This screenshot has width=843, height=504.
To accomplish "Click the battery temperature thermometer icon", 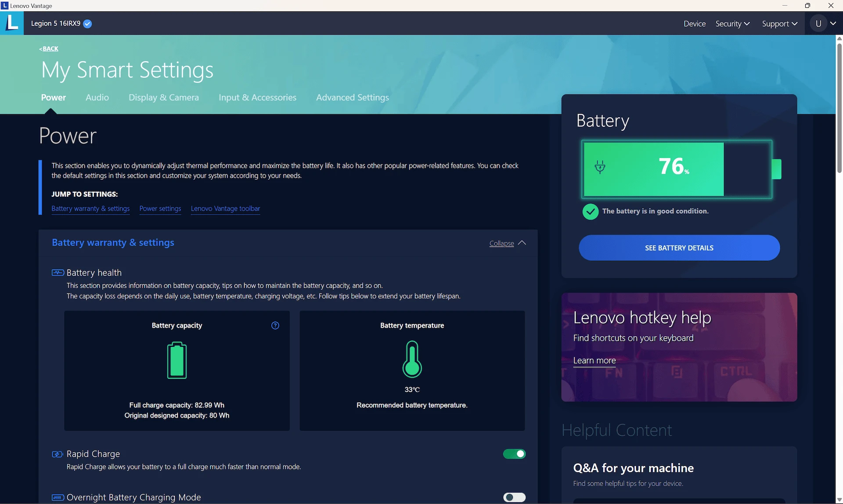I will point(412,359).
